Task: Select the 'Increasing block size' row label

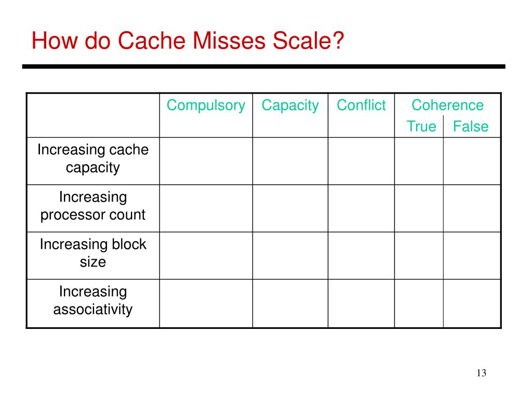Action: pyautogui.click(x=93, y=253)
